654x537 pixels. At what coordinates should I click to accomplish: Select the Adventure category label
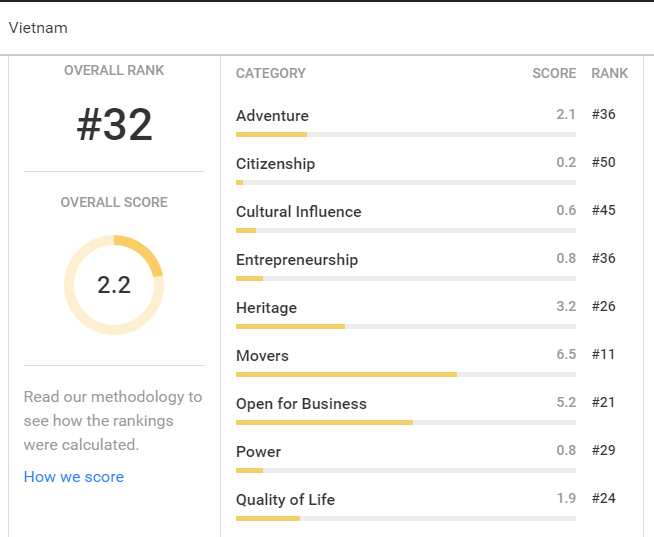pyautogui.click(x=272, y=116)
